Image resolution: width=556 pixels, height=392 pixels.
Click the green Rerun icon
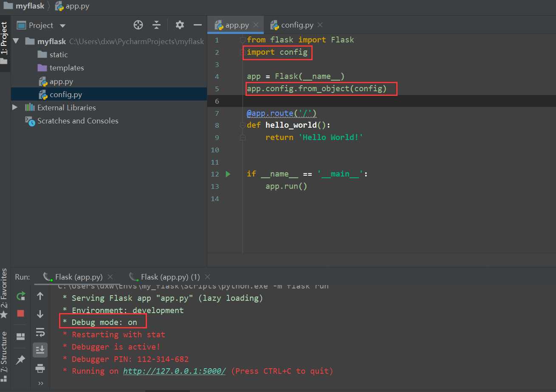(x=20, y=296)
